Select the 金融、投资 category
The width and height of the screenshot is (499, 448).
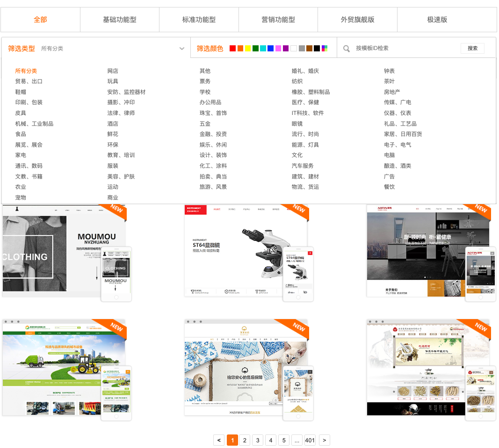pos(213,134)
